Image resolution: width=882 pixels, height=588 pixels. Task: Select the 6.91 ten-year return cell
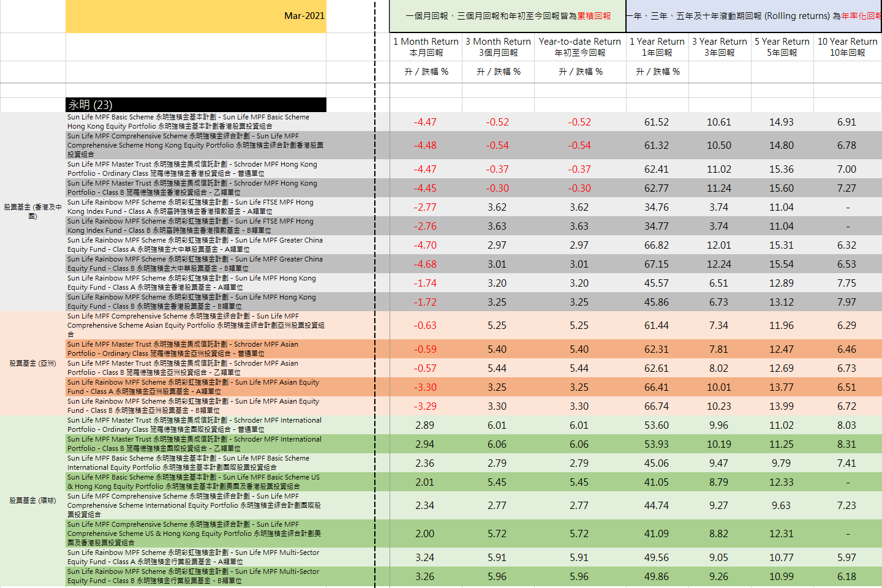(847, 122)
